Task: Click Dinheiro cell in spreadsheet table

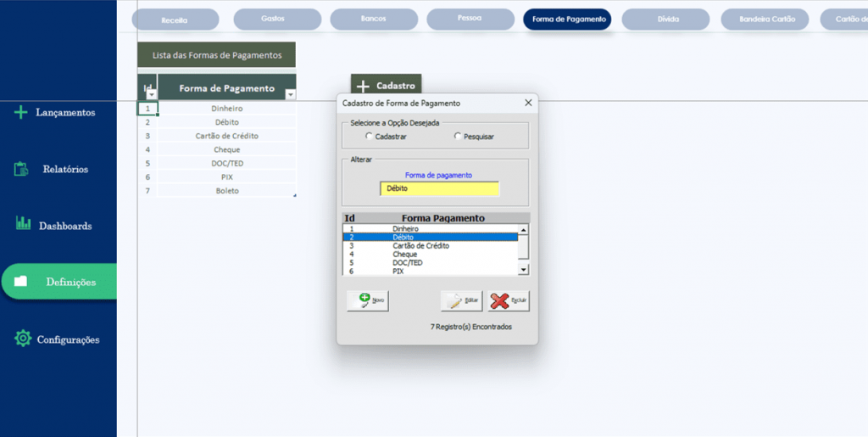Action: click(x=227, y=109)
